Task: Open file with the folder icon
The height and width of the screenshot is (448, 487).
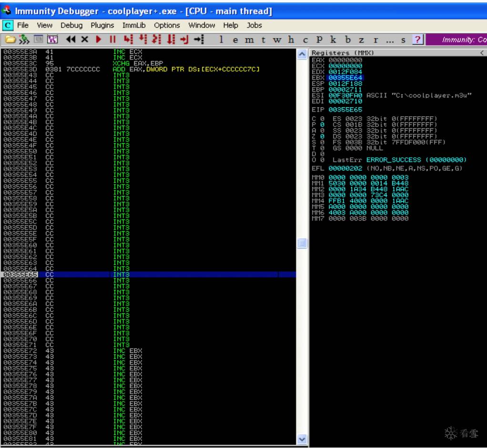Action: (x=10, y=40)
